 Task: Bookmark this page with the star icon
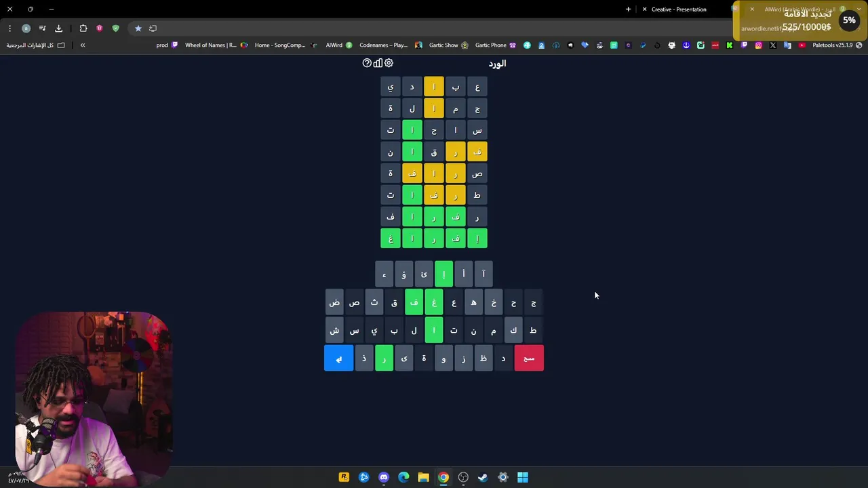(138, 28)
